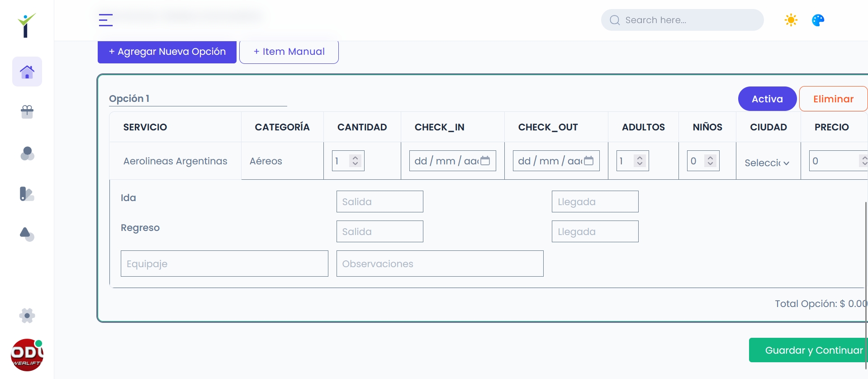Open settings gear icon in the sidebar
The width and height of the screenshot is (868, 379).
[x=27, y=316]
